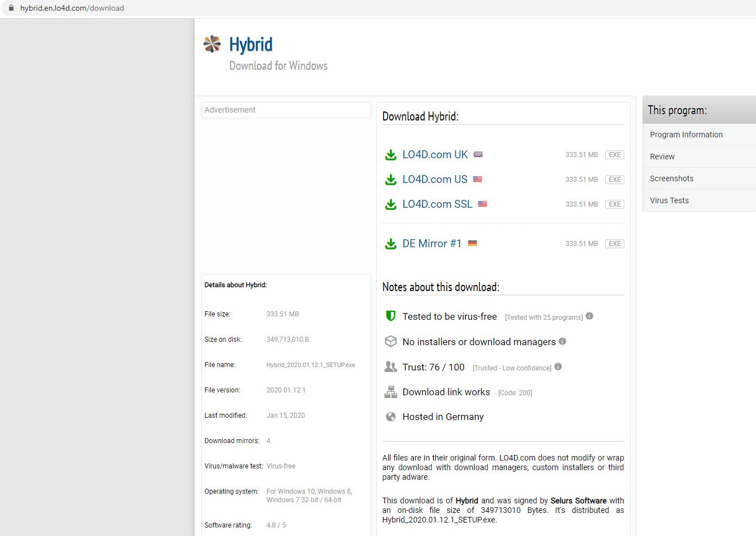The height and width of the screenshot is (536, 756).
Task: Click the green download arrow for LO4D.com UK
Action: pos(390,155)
